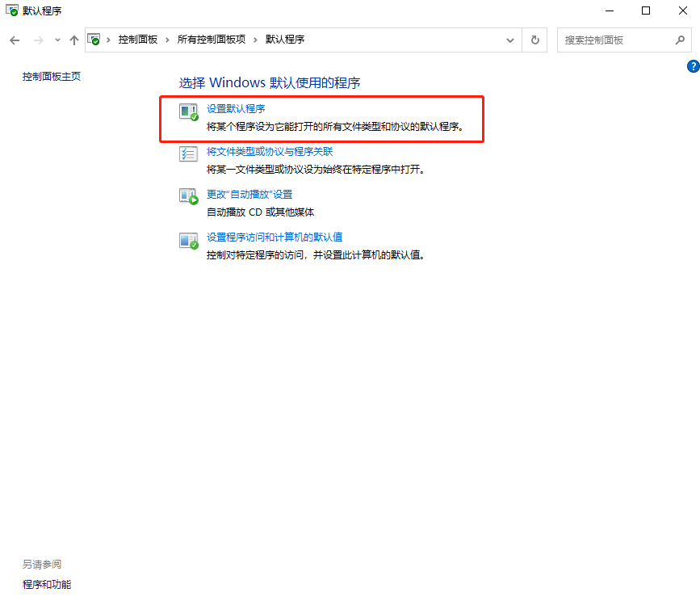Open the address bar history dropdown
The image size is (700, 605).
509,40
